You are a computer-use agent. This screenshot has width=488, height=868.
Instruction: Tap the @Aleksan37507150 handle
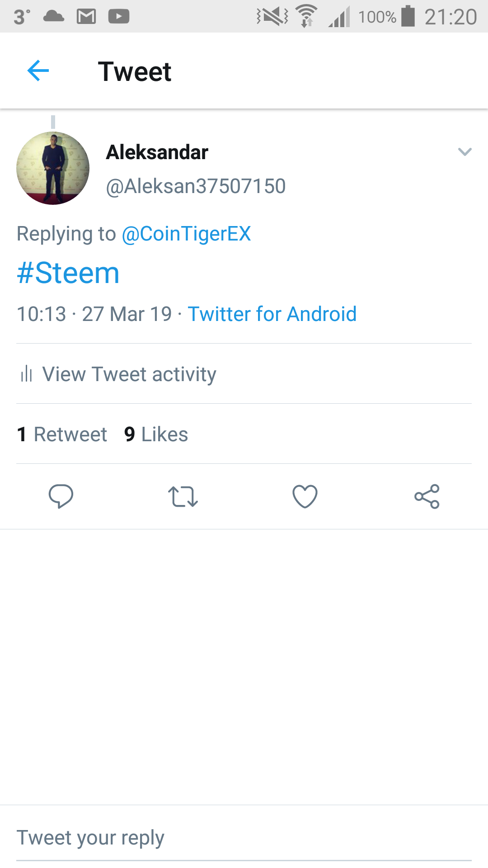tap(196, 186)
